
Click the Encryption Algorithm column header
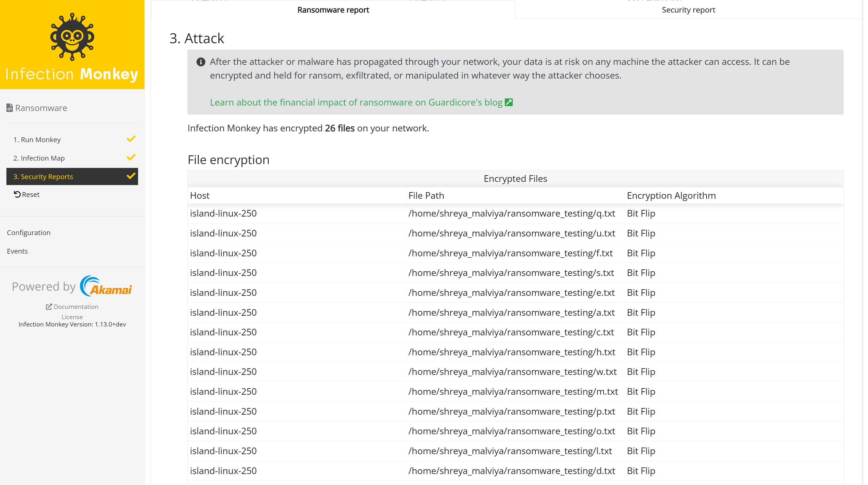pos(671,196)
